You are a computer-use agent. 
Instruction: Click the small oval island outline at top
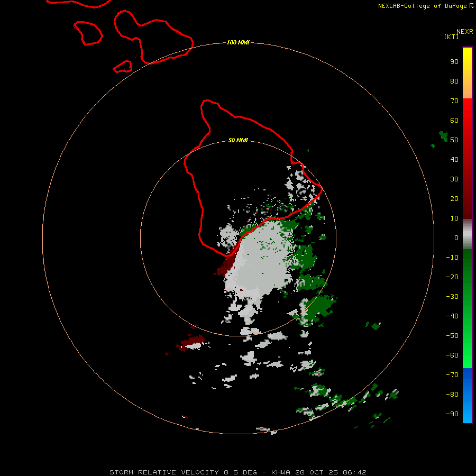click(x=88, y=33)
